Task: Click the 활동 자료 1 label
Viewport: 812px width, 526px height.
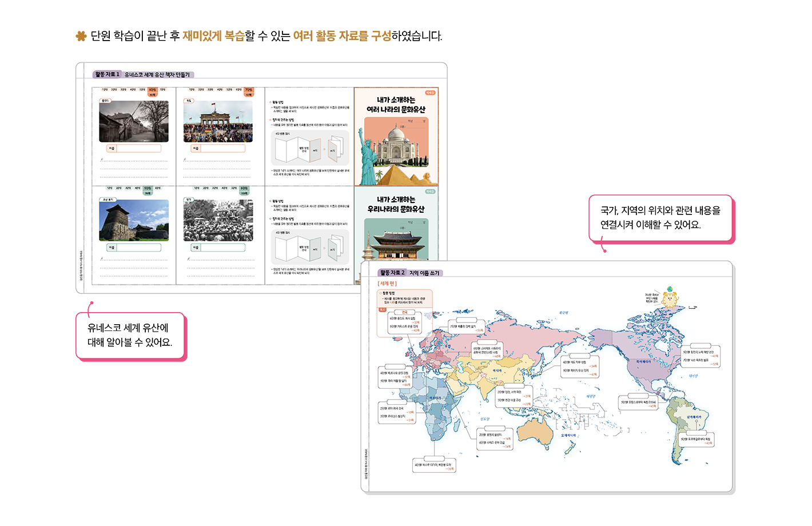Action: coord(107,74)
